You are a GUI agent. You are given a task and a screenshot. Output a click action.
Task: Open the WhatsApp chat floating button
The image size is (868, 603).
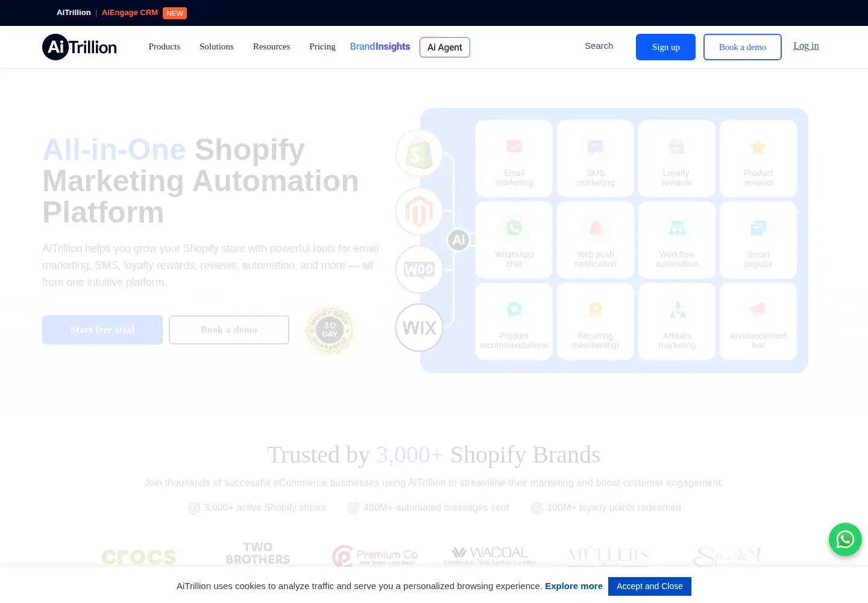pos(845,539)
